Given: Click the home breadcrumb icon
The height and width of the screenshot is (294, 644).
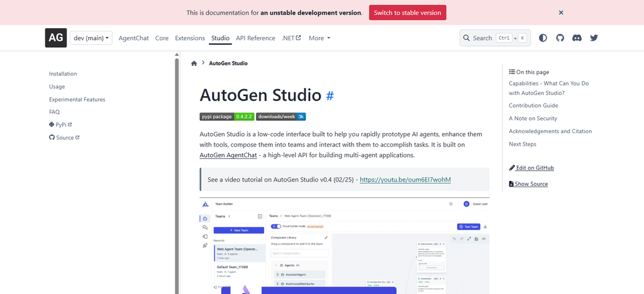Looking at the screenshot, I should [194, 63].
